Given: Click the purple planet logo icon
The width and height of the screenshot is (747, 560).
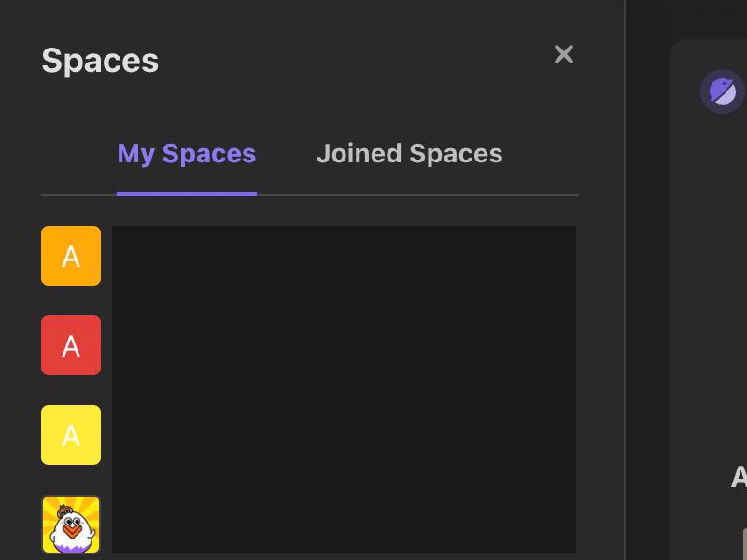Looking at the screenshot, I should click(723, 91).
